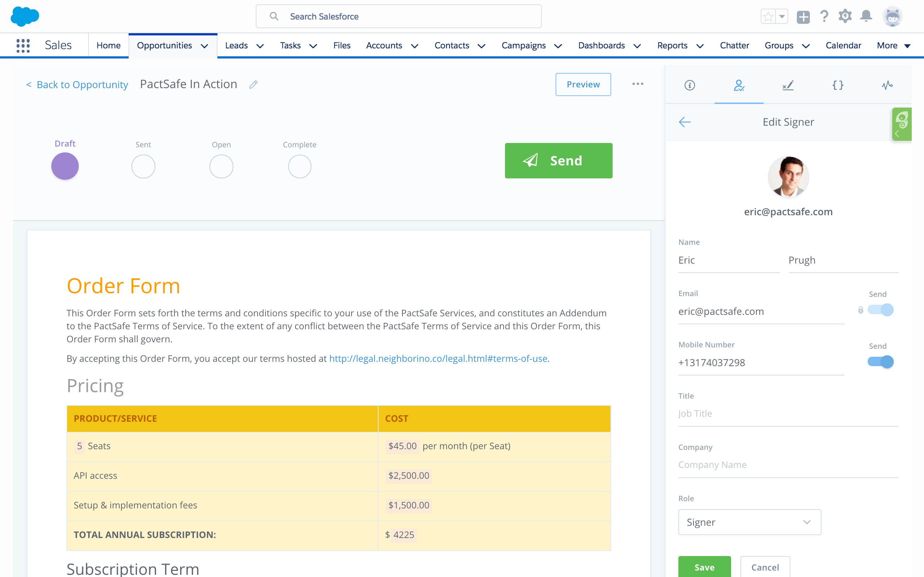Open the Salesforce app launcher grid
The image size is (924, 577).
tap(23, 45)
